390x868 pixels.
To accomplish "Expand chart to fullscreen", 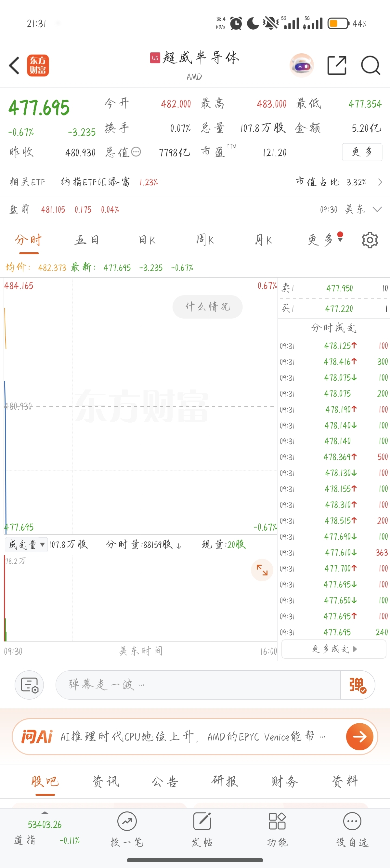I will pyautogui.click(x=262, y=570).
